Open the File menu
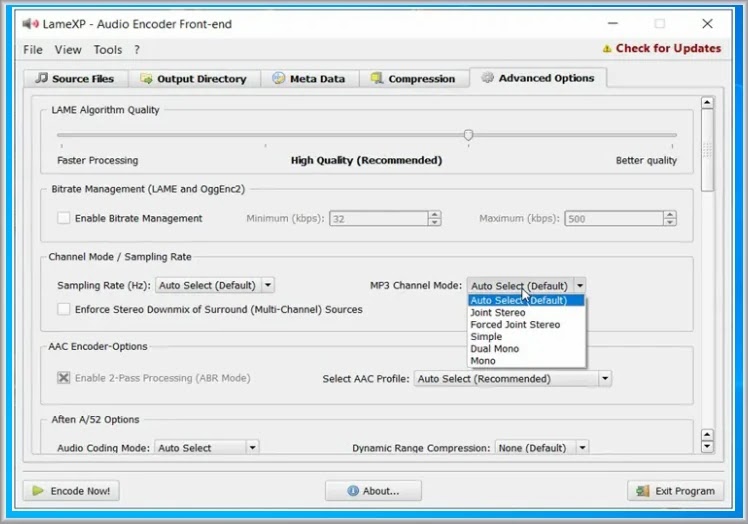748x524 pixels. pyautogui.click(x=33, y=50)
